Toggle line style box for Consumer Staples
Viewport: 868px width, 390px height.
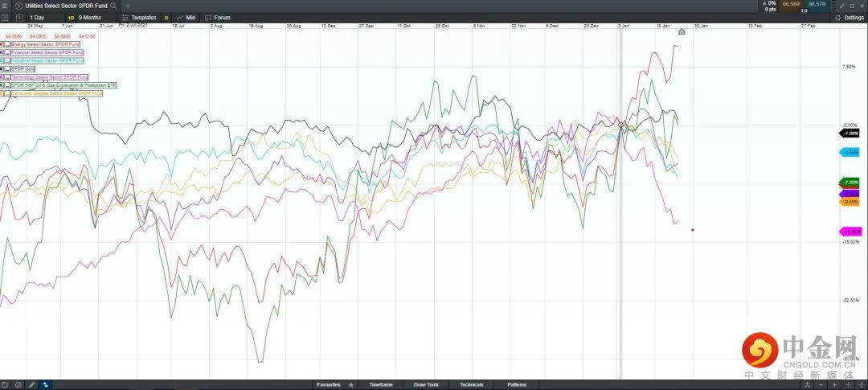point(7,93)
